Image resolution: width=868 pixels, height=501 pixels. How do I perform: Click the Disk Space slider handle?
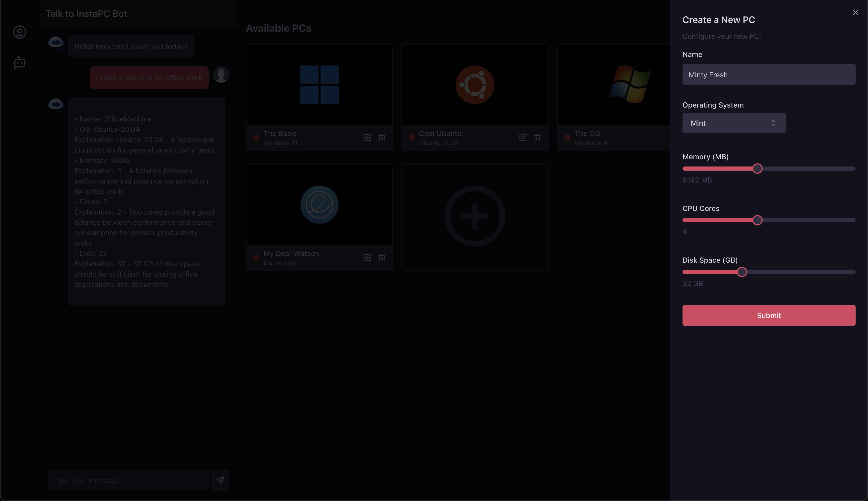(x=742, y=272)
